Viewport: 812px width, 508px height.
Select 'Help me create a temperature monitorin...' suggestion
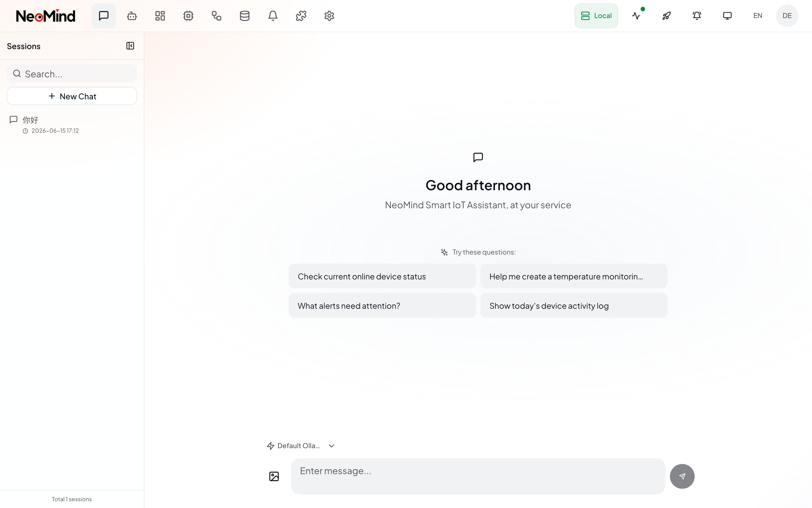pos(574,276)
